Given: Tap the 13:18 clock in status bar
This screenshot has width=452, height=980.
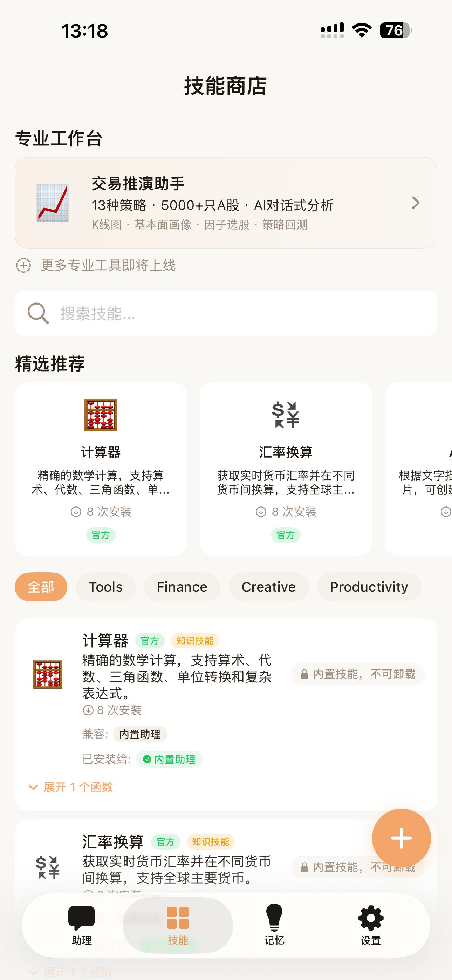Looking at the screenshot, I should [85, 31].
